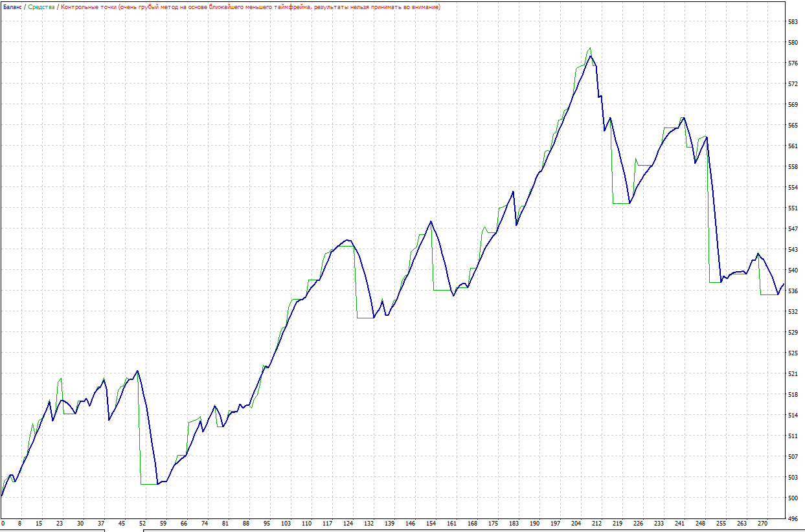Click the 212 horizontal axis label
Viewport: 805px width, 532px height.
coord(597,524)
